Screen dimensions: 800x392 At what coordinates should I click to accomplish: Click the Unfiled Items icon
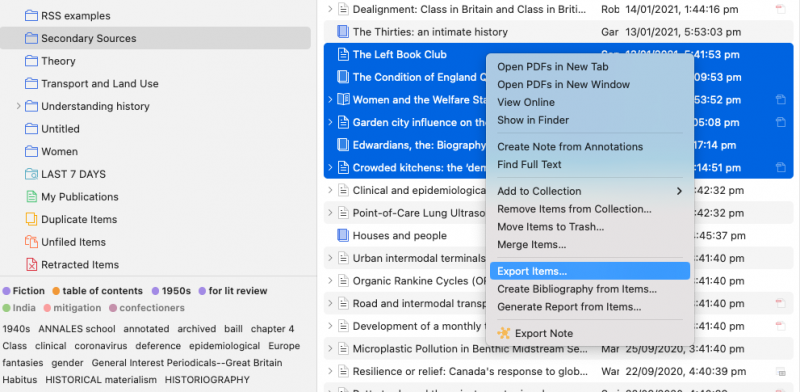(31, 242)
